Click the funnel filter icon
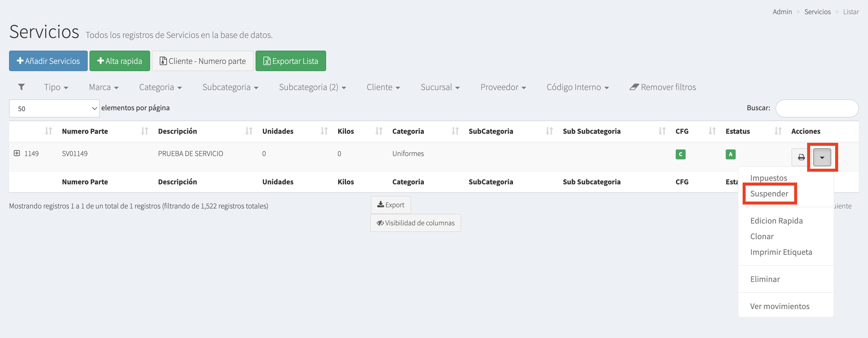 coord(21,87)
